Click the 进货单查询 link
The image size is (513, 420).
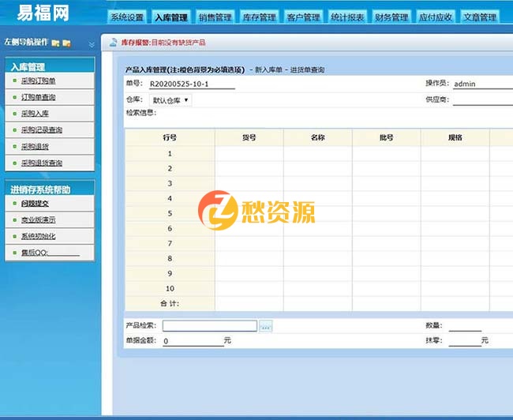(307, 69)
